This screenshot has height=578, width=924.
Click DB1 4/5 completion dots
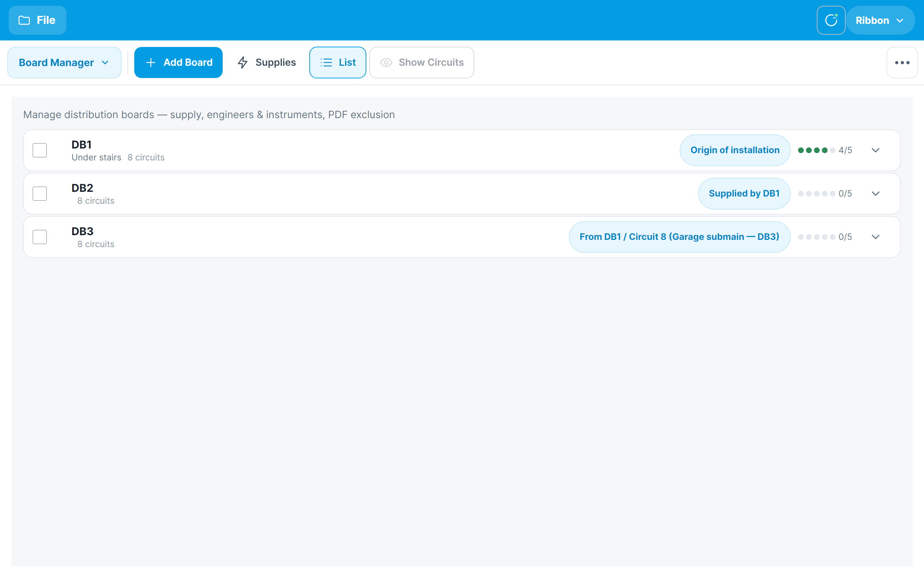[x=825, y=150]
